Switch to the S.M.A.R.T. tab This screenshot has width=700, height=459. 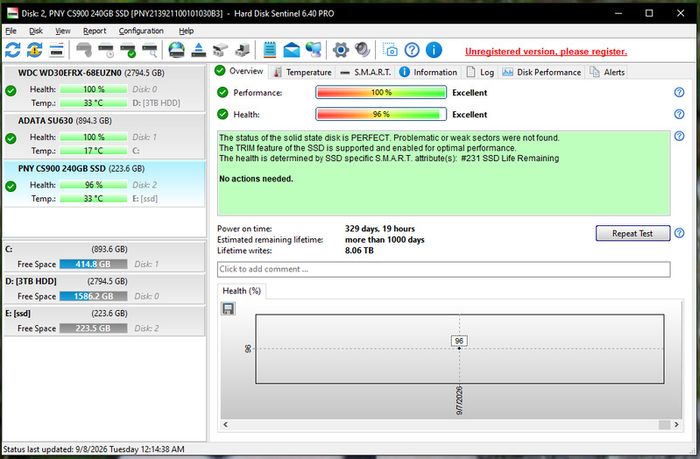point(365,72)
